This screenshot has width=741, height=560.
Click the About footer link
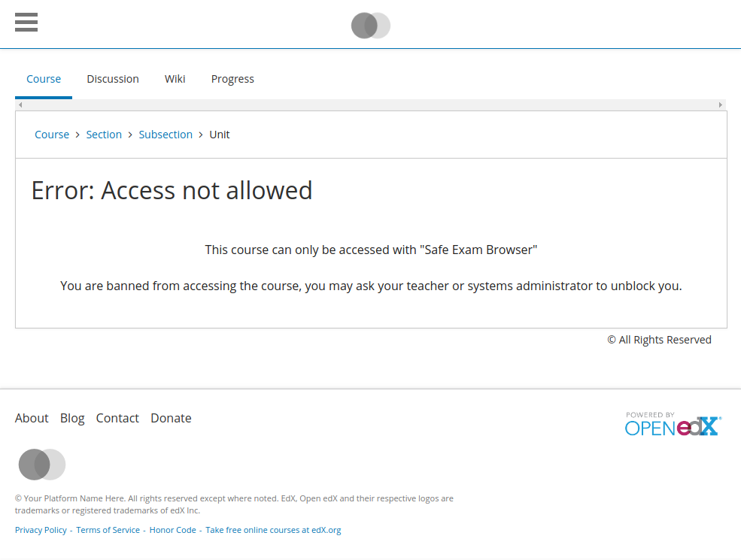[32, 418]
